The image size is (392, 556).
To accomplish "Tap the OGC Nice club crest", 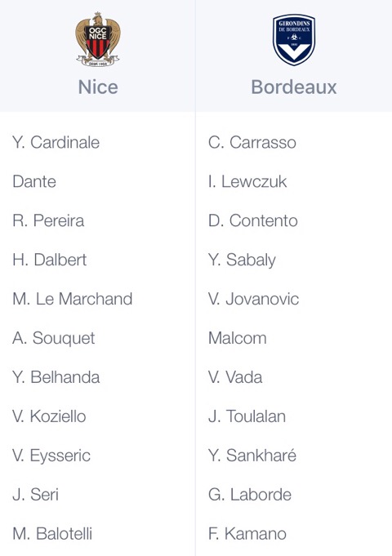I will (x=98, y=40).
